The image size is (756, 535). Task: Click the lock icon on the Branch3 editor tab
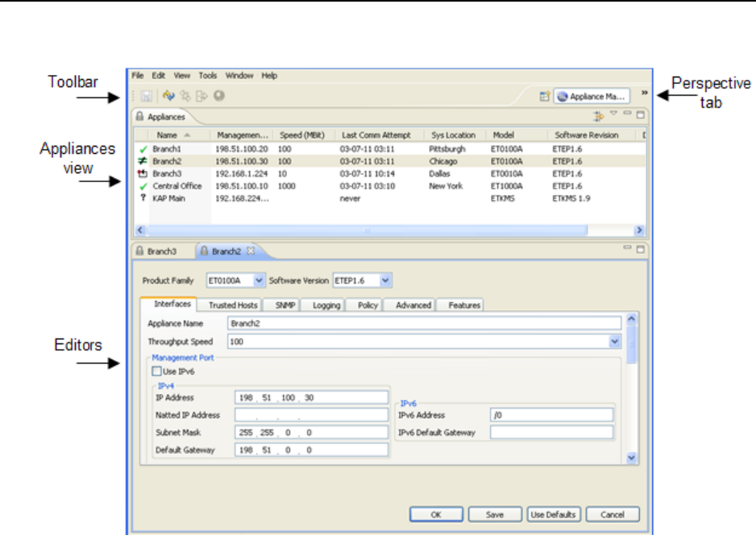tap(139, 251)
